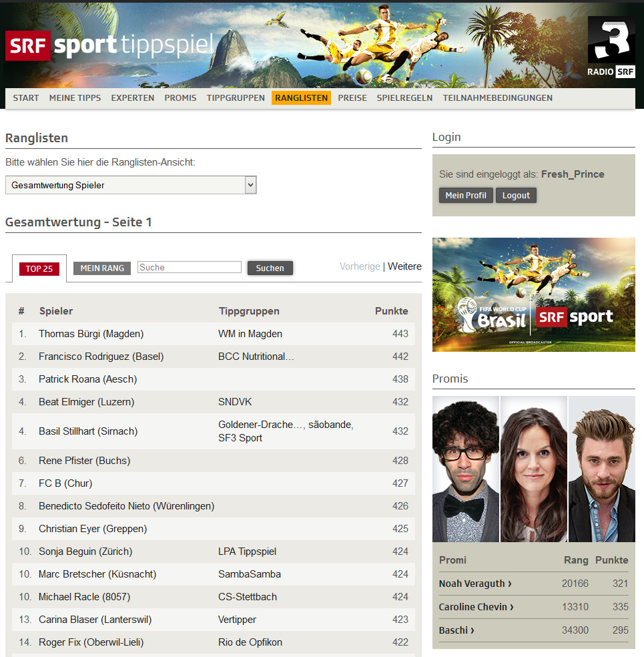Switch to the TOP 25 tab
This screenshot has height=657, width=644.
(39, 269)
